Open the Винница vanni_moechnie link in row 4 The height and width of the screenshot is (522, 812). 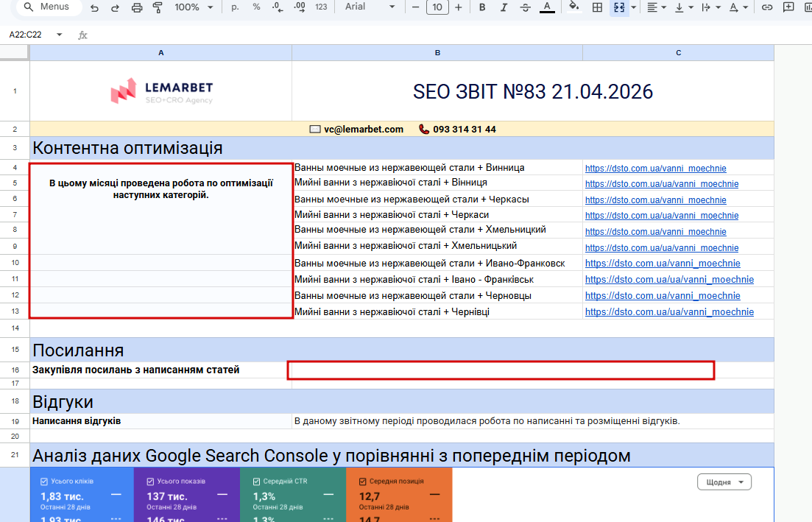tap(655, 168)
